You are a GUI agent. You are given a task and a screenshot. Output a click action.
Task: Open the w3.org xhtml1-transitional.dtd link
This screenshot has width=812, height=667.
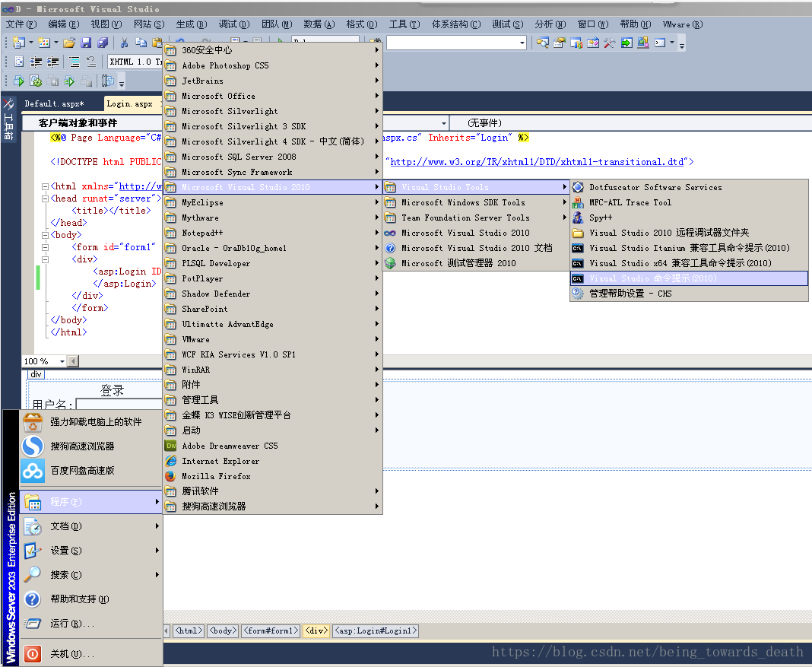(537, 162)
